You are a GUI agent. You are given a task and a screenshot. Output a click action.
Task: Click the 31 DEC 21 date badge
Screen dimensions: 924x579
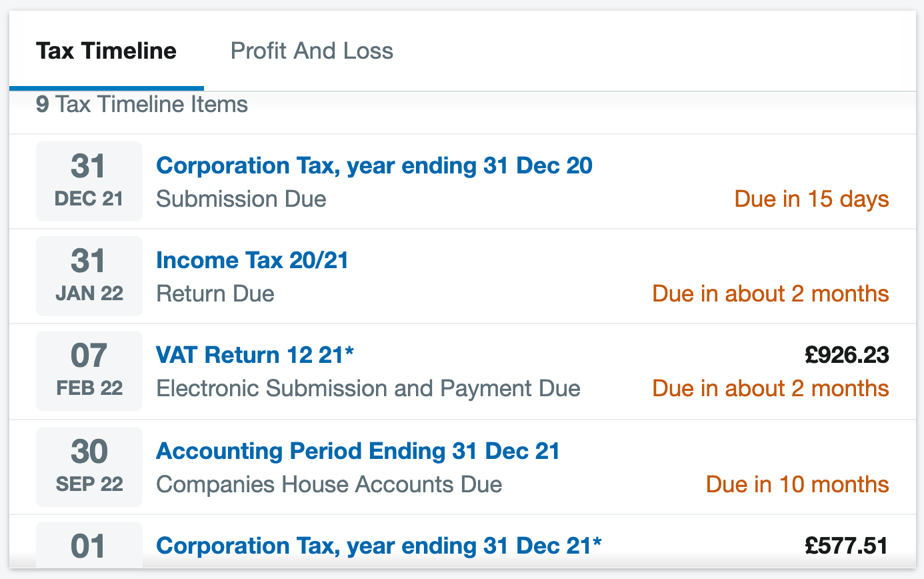(x=89, y=181)
